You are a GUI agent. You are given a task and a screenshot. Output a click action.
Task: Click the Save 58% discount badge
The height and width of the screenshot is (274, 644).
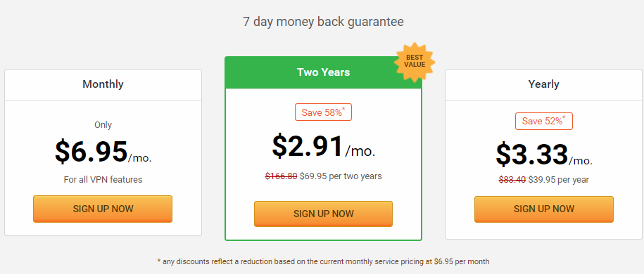point(323,112)
